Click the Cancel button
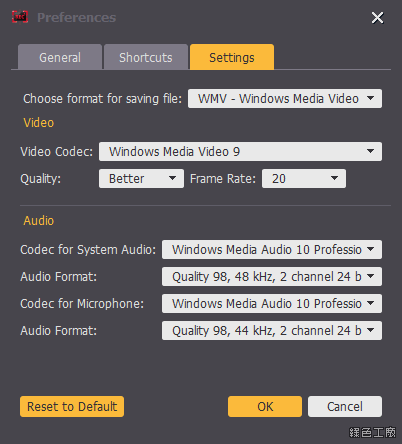The width and height of the screenshot is (402, 444). coord(345,407)
